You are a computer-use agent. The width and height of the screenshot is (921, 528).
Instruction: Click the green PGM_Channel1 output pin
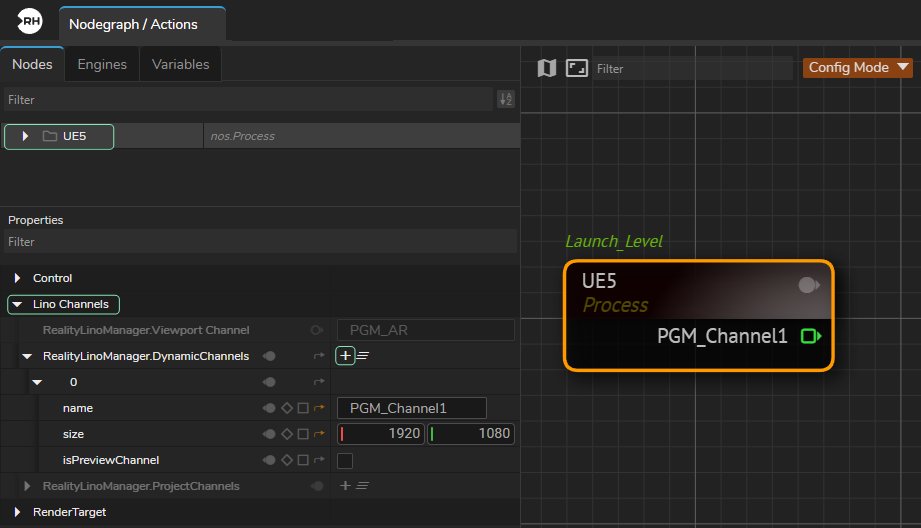point(811,337)
